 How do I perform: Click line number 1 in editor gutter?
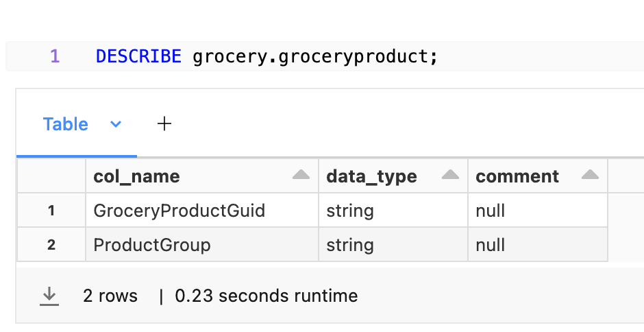[x=55, y=56]
